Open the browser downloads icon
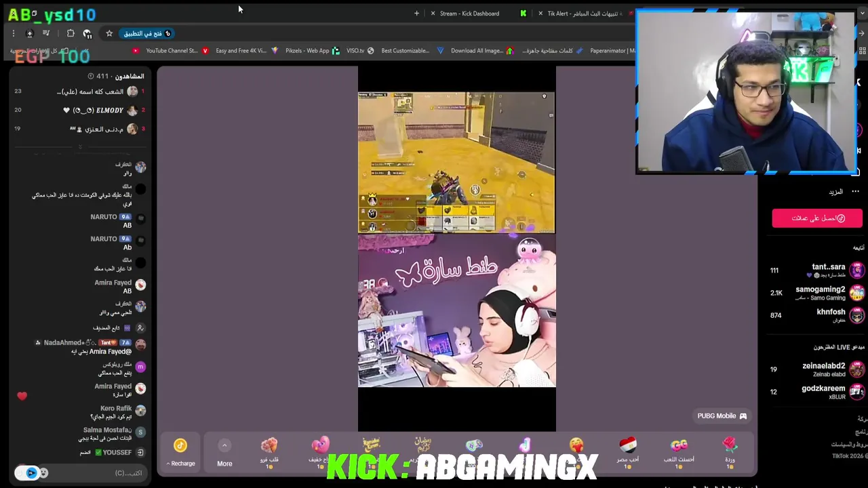This screenshot has width=868, height=488. pyautogui.click(x=29, y=33)
